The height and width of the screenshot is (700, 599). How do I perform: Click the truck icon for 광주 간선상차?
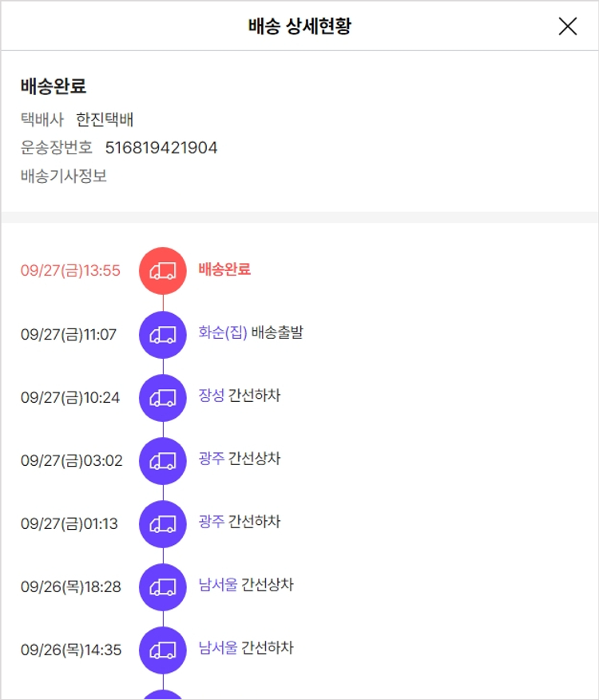163,460
